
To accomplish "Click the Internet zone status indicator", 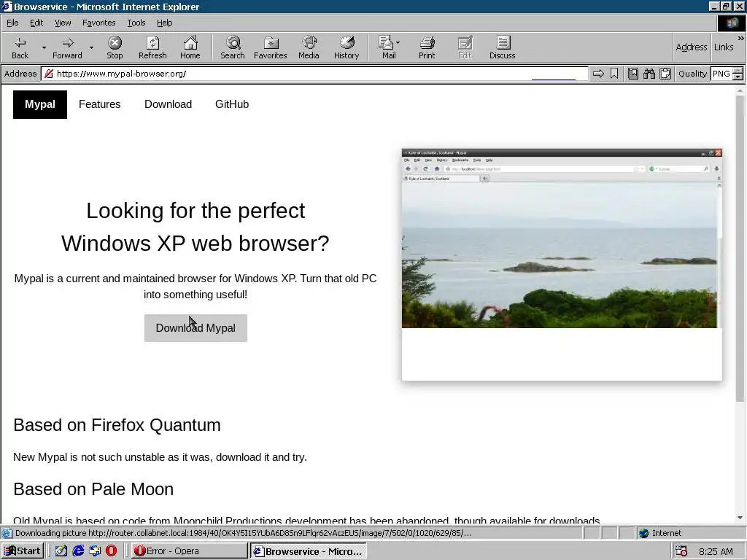I will [x=660, y=533].
